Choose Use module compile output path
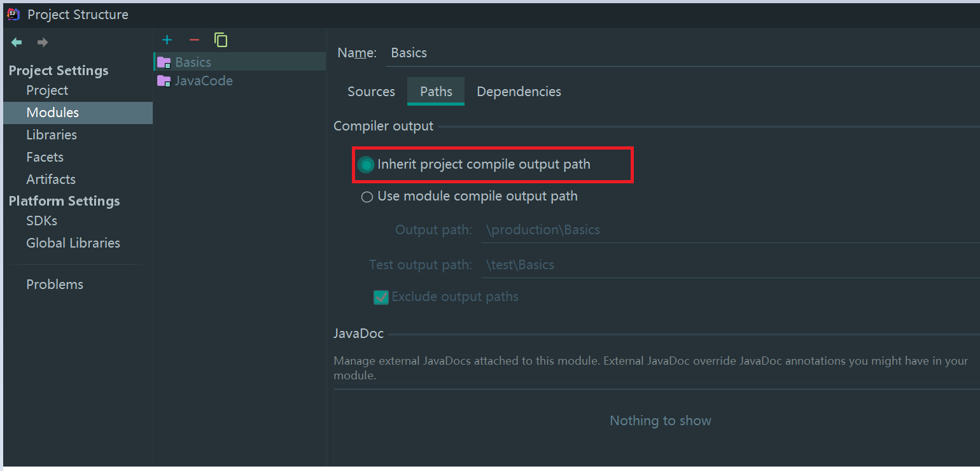This screenshot has width=980, height=471. pyautogui.click(x=367, y=197)
